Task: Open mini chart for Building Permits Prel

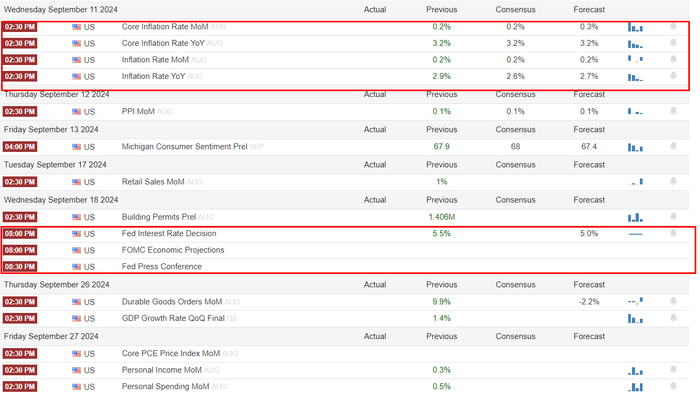Action: (635, 217)
